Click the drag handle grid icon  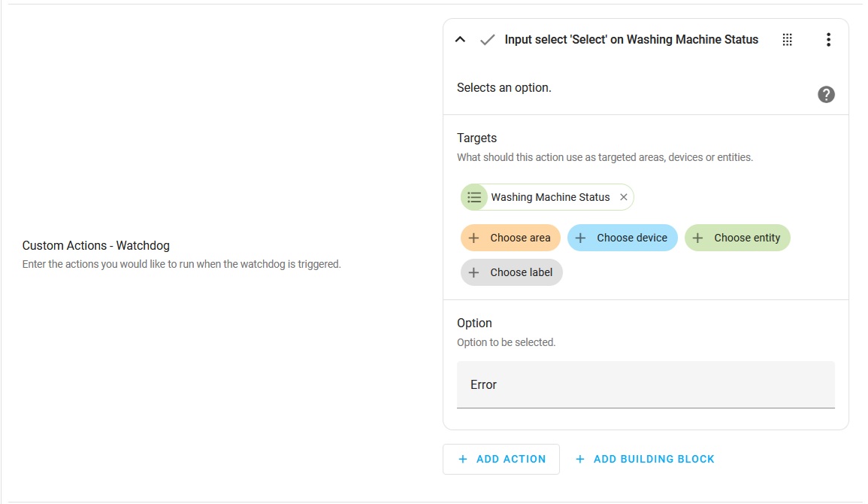click(x=788, y=40)
